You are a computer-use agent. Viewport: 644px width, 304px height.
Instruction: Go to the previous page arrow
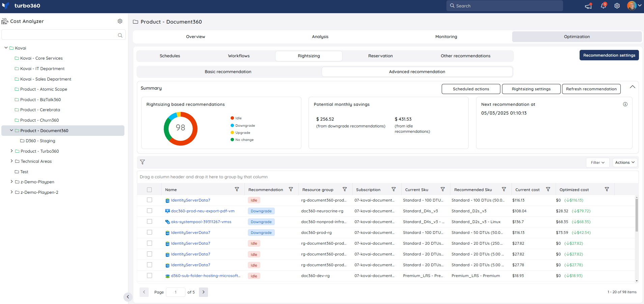click(x=144, y=292)
